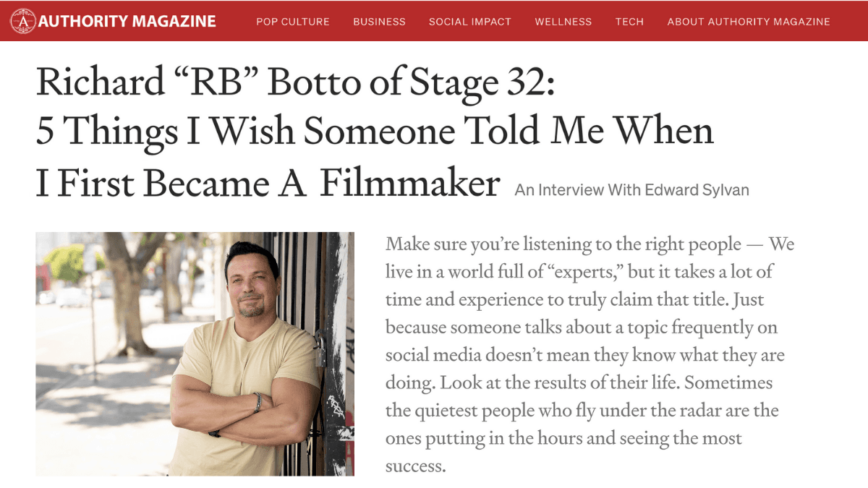Viewport: 868px width, 488px height.
Task: Click the Authority Magazine site title text
Action: pyautogui.click(x=129, y=21)
